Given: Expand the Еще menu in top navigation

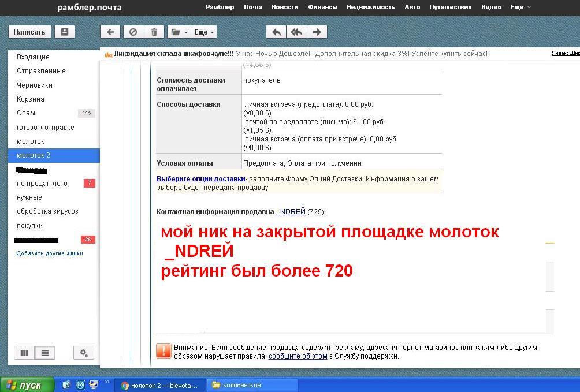Looking at the screenshot, I should coord(521,7).
